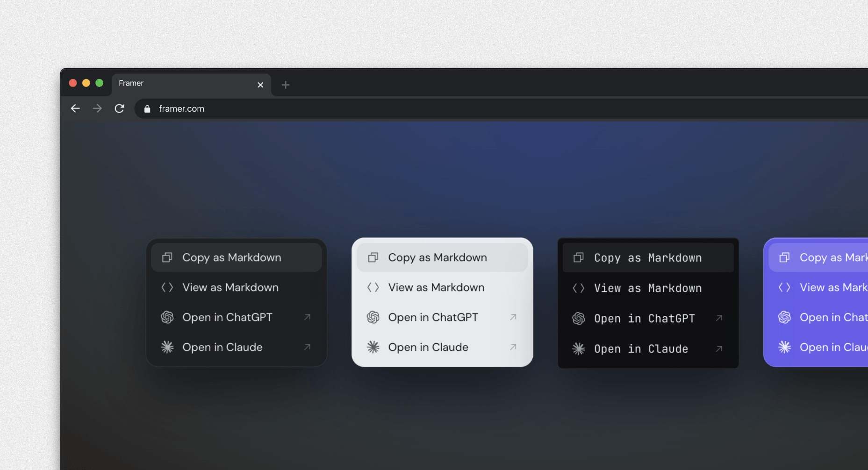Click external arrow beside Claude in dark gray menu

point(307,347)
